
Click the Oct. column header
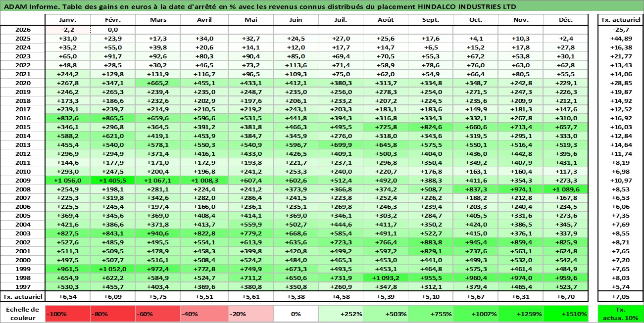476,20
